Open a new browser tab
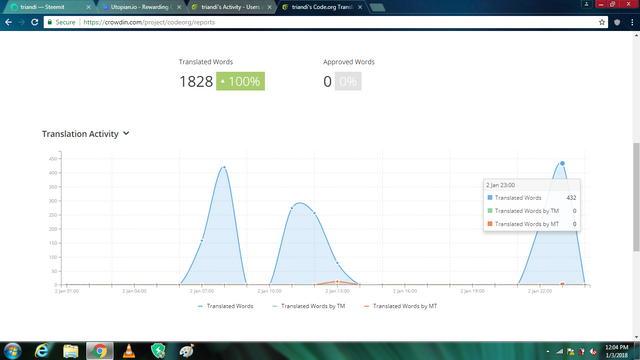The width and height of the screenshot is (640, 360). [x=377, y=7]
